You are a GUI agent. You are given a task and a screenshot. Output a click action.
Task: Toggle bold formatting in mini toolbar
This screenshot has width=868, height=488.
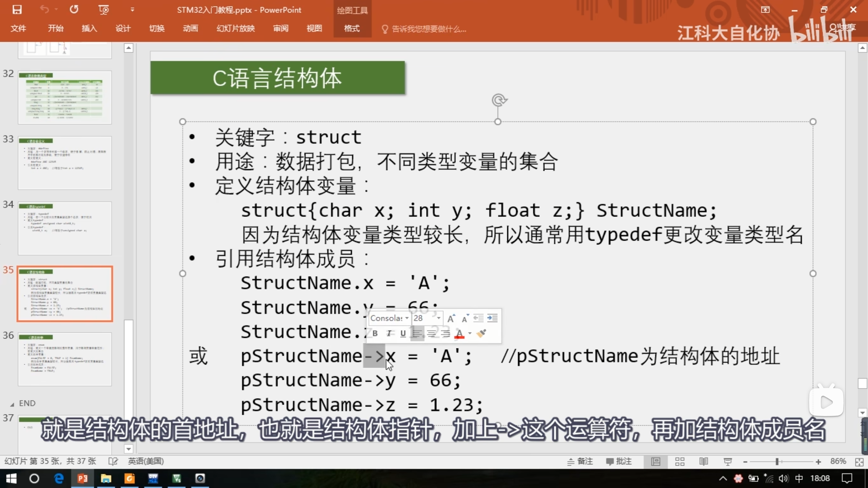tap(375, 333)
